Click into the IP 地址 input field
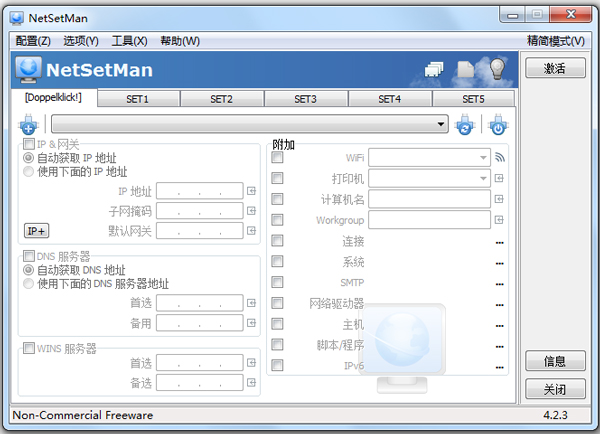This screenshot has height=434, width=600. coord(200,191)
